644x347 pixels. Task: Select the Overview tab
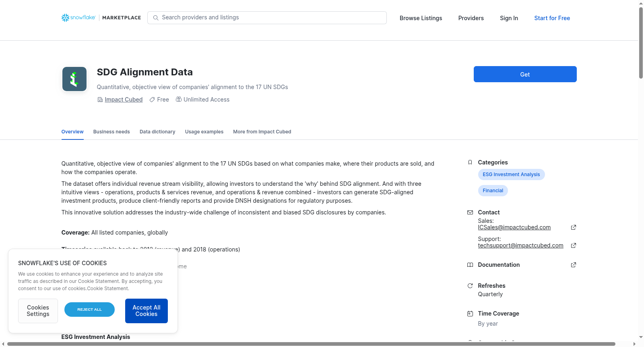click(72, 132)
